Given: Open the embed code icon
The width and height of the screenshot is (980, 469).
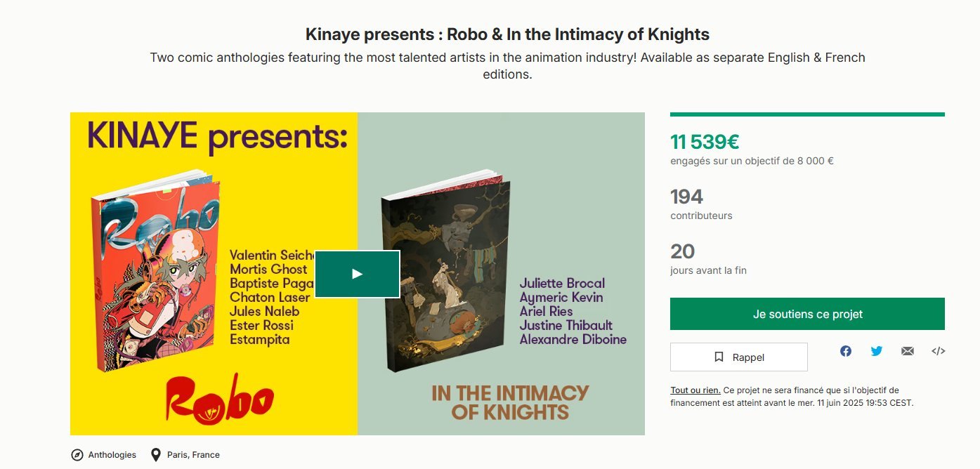Looking at the screenshot, I should (938, 351).
